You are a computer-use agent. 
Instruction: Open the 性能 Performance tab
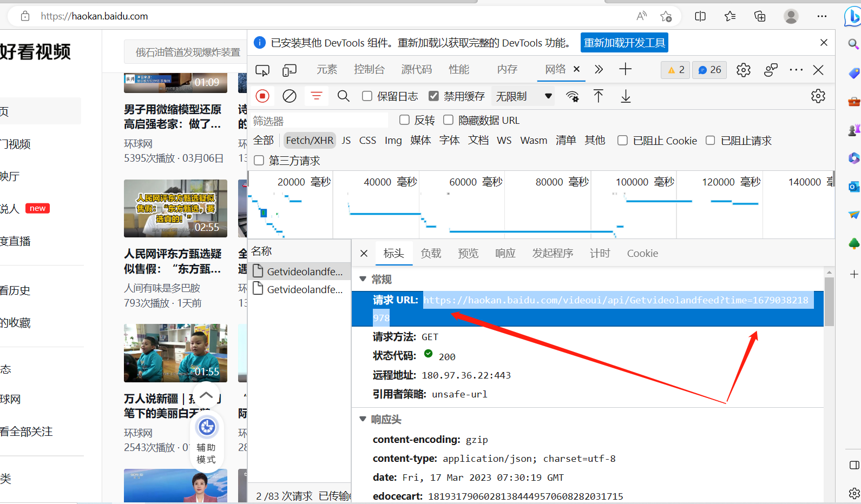(459, 69)
